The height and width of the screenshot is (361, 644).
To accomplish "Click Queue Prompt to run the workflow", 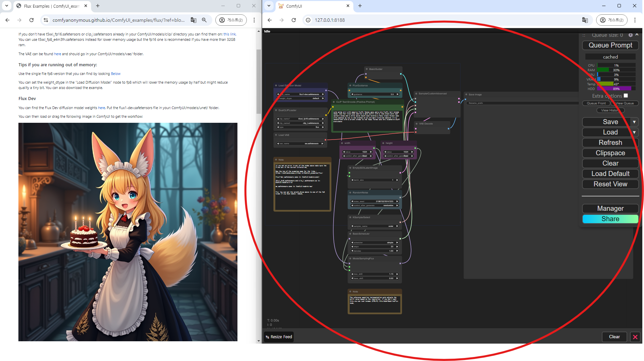I will [610, 45].
